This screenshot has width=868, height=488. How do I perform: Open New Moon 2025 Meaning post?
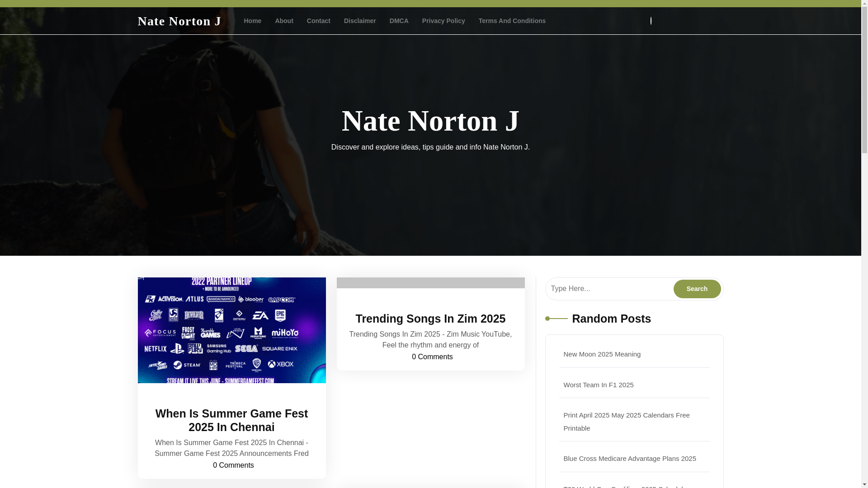602,354
